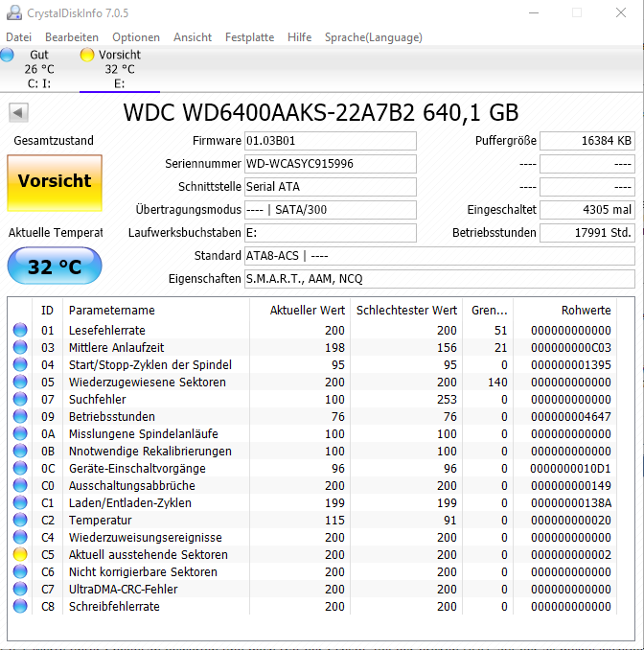Viewport: 644px width, 650px height.
Task: Open the Ansicht menu
Action: pyautogui.click(x=193, y=37)
